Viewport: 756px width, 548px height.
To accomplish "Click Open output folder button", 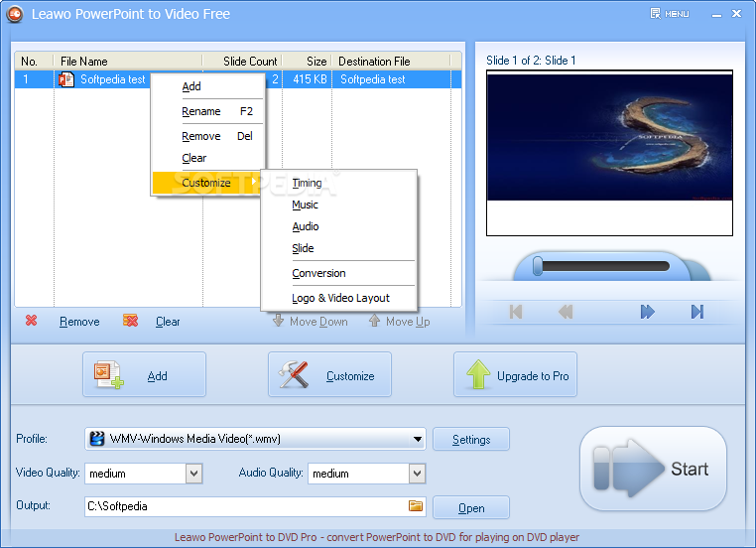I will (x=471, y=507).
